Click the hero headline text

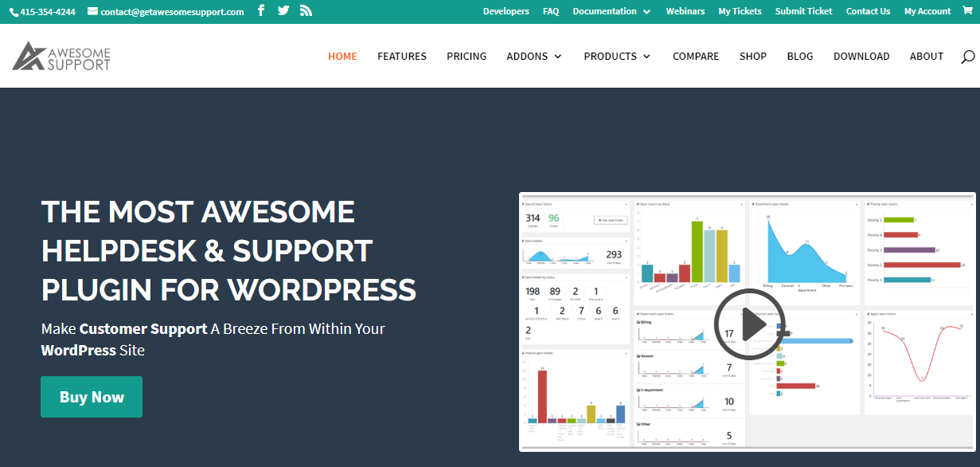click(228, 250)
